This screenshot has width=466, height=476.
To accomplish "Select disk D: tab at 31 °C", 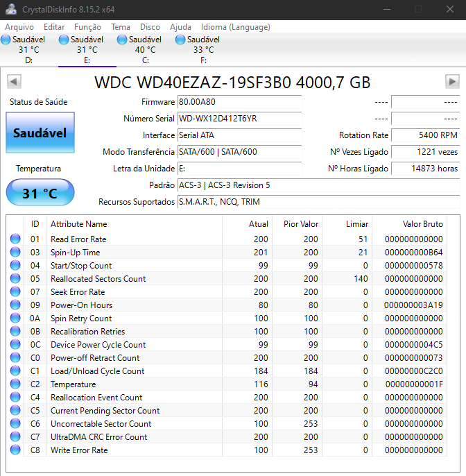I will 29,50.
